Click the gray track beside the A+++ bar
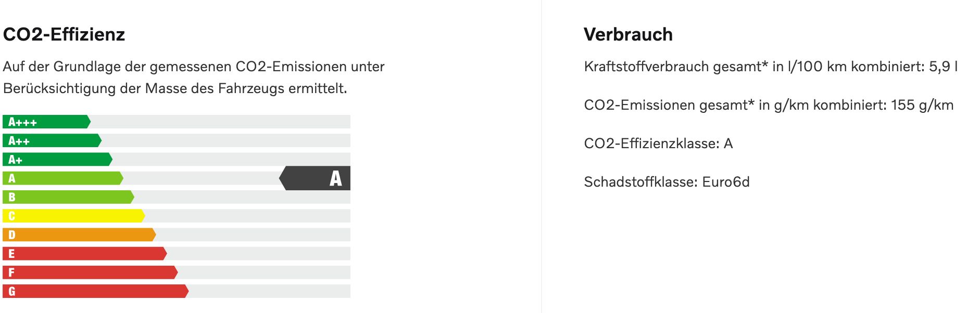 221,122
